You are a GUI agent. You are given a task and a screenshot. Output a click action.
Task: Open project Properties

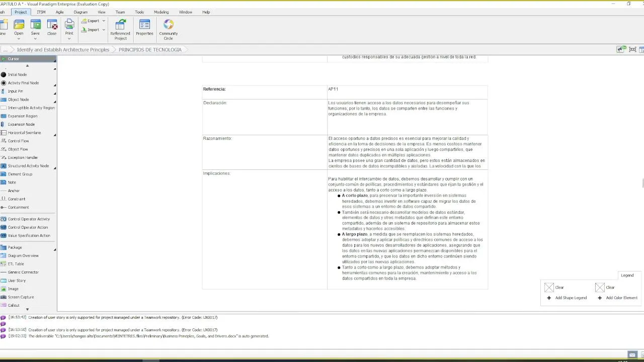(x=144, y=28)
